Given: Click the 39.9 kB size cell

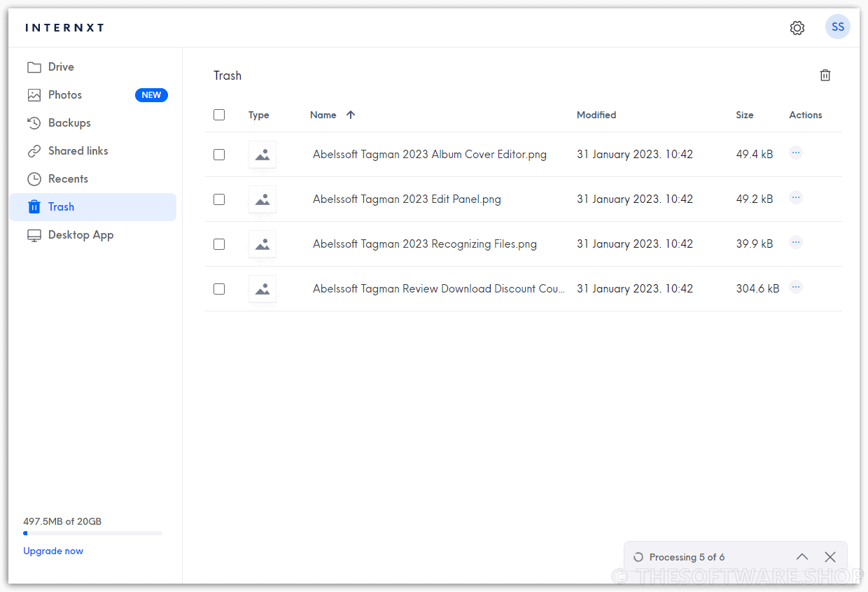Looking at the screenshot, I should (755, 244).
